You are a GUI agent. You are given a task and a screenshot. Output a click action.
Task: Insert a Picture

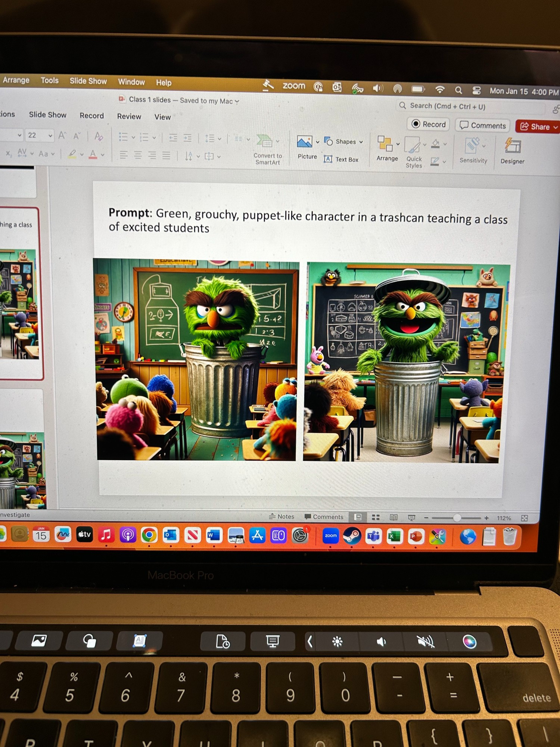[x=307, y=148]
